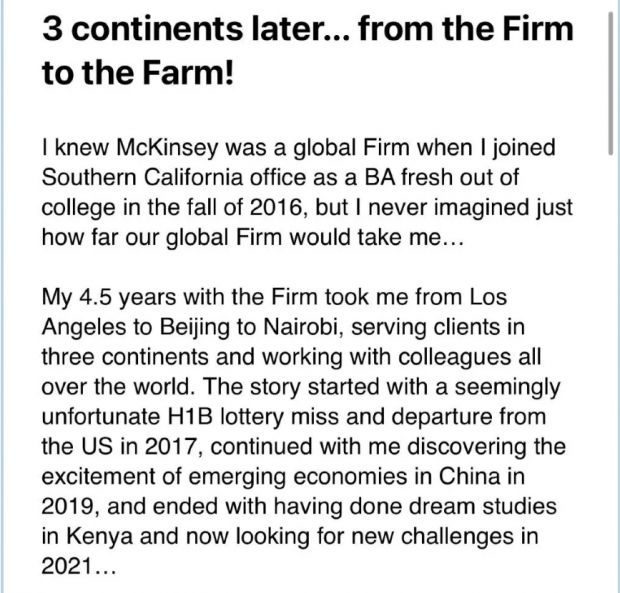Screen dimensions: 620x593
Task: Click the word 'McKinsey' in the first paragraph
Action: point(167,147)
